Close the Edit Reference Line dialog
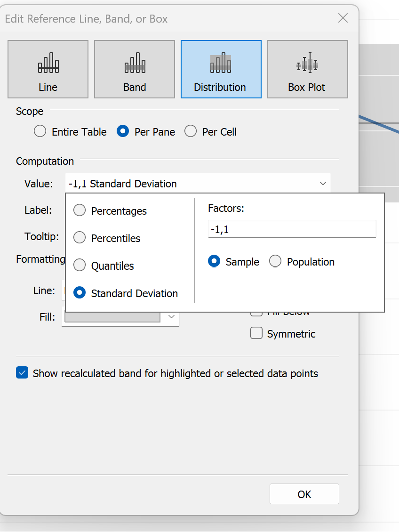 coord(343,18)
